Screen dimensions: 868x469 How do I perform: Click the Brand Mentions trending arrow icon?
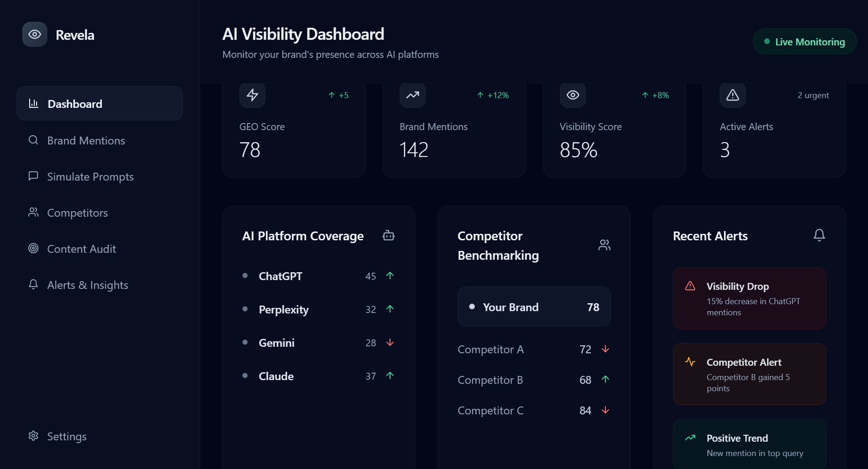pyautogui.click(x=413, y=95)
